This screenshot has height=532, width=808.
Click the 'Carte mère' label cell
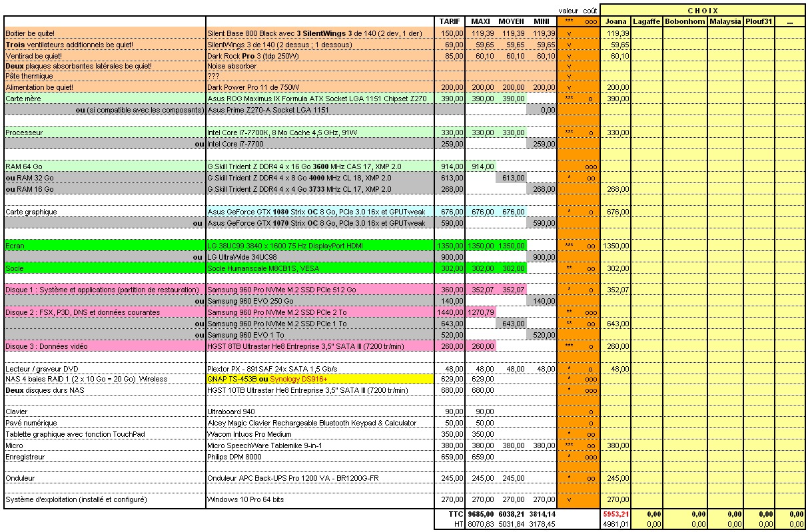pos(105,98)
